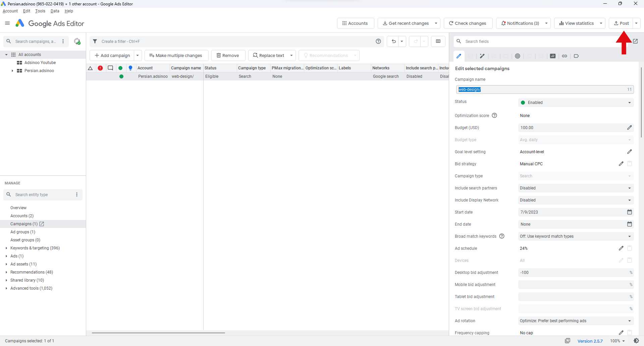The width and height of the screenshot is (644, 346).
Task: Collapse the All accounts tree
Action: point(6,55)
